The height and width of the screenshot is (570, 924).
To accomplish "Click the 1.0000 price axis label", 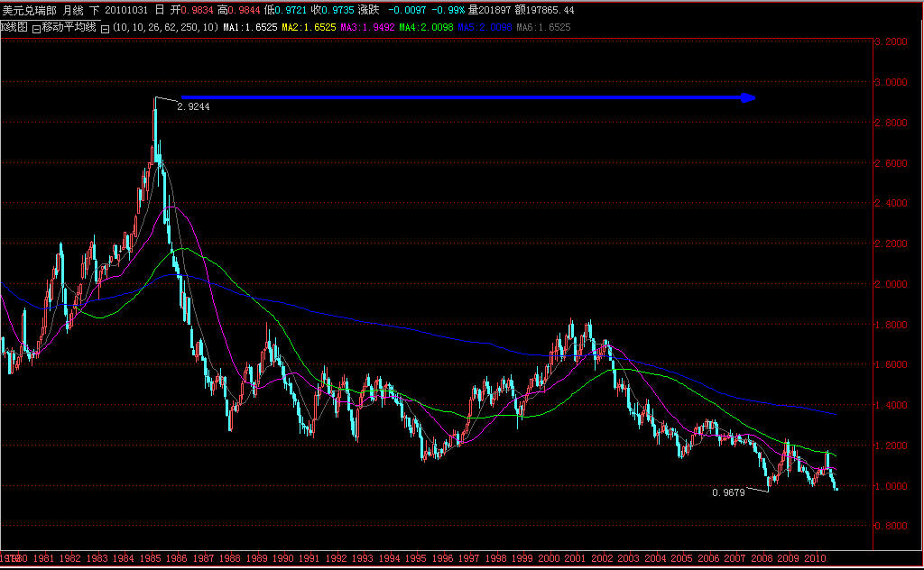I will click(x=891, y=486).
